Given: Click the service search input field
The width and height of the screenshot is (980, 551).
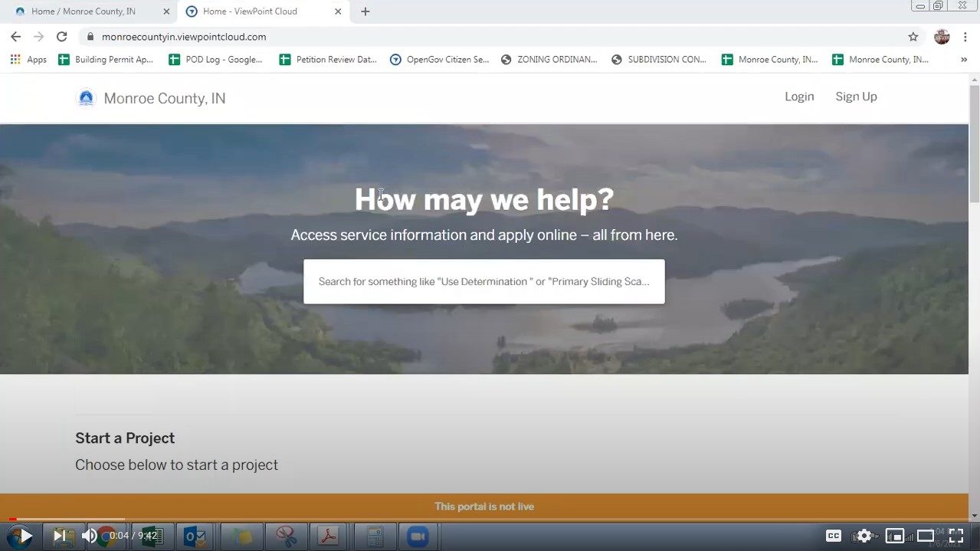Looking at the screenshot, I should (483, 281).
